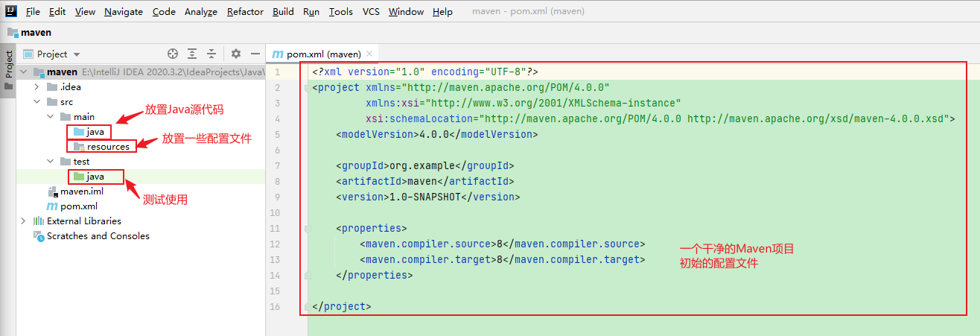Click line number 10 in the gutter
Screen dimensions: 980x336
(x=276, y=212)
